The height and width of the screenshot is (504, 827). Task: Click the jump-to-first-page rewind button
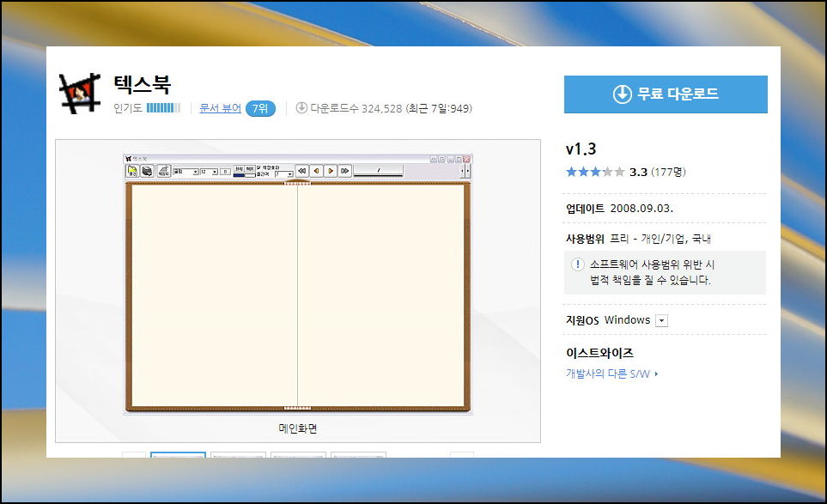[302, 171]
